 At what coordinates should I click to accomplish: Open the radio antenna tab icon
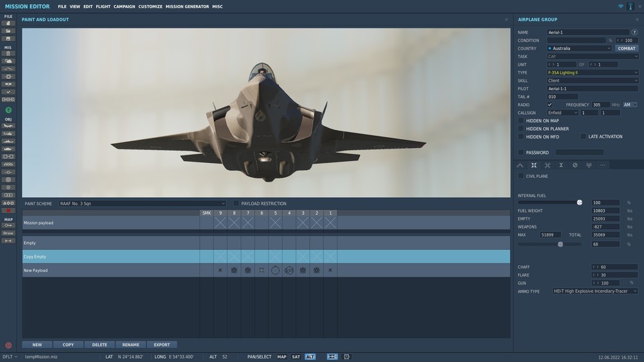point(589,165)
